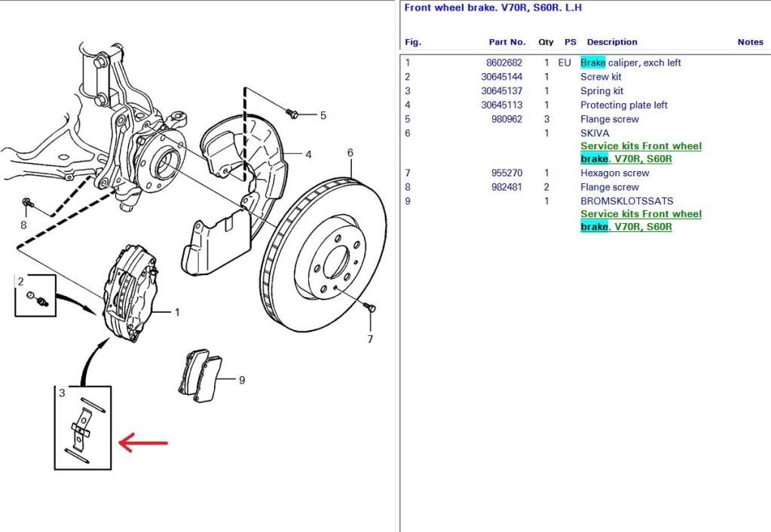The height and width of the screenshot is (532, 771).
Task: Click the flange screw labeled 8
Action: pos(27,203)
